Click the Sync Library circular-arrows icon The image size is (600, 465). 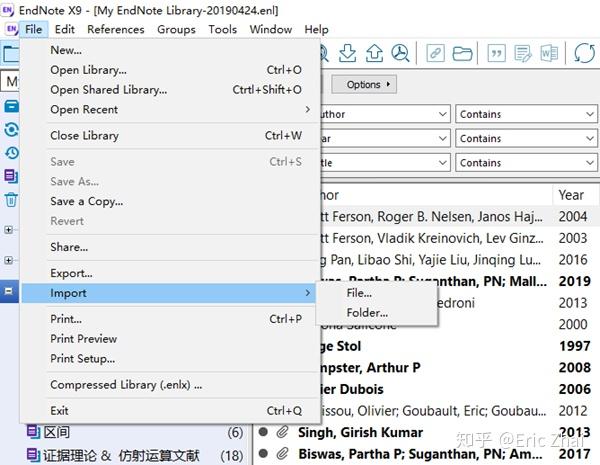pyautogui.click(x=585, y=53)
